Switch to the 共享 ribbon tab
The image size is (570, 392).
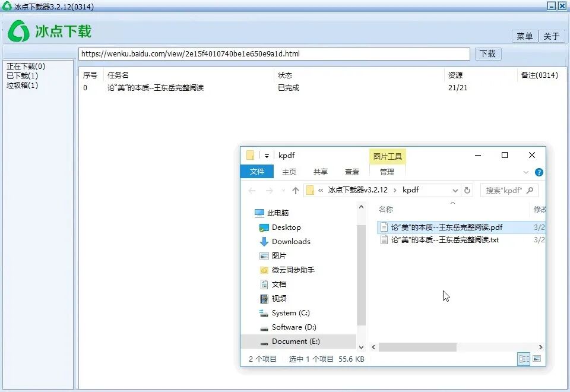tap(320, 172)
